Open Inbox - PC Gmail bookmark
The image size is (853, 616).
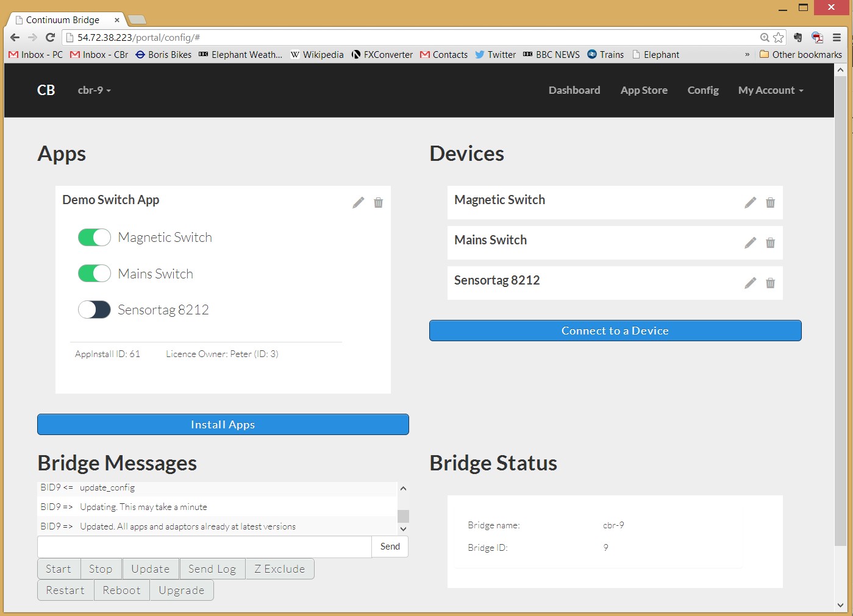click(x=35, y=54)
